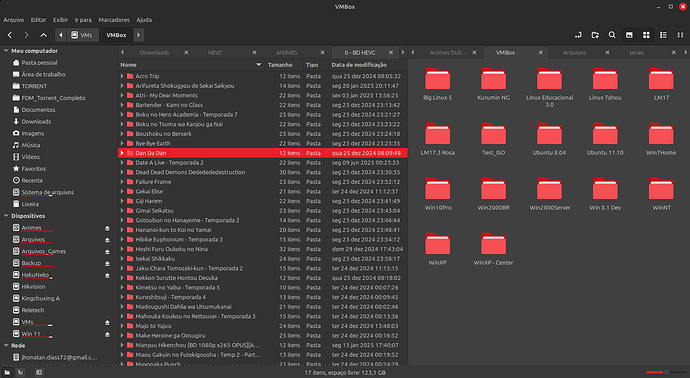Collapse the Meu computador section

click(x=6, y=51)
